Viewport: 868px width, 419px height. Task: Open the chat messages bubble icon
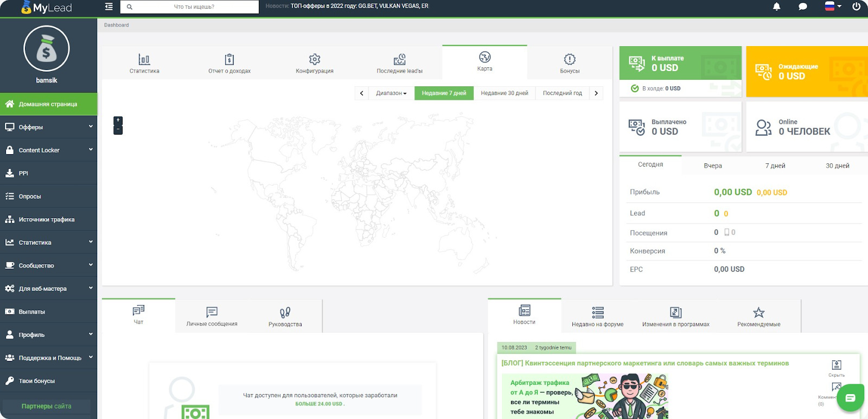coord(803,7)
